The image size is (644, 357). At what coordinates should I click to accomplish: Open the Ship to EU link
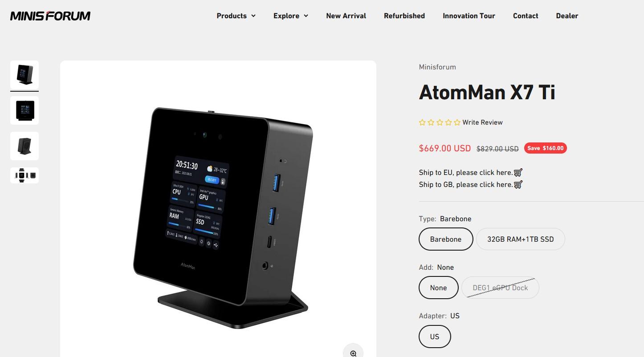click(465, 172)
